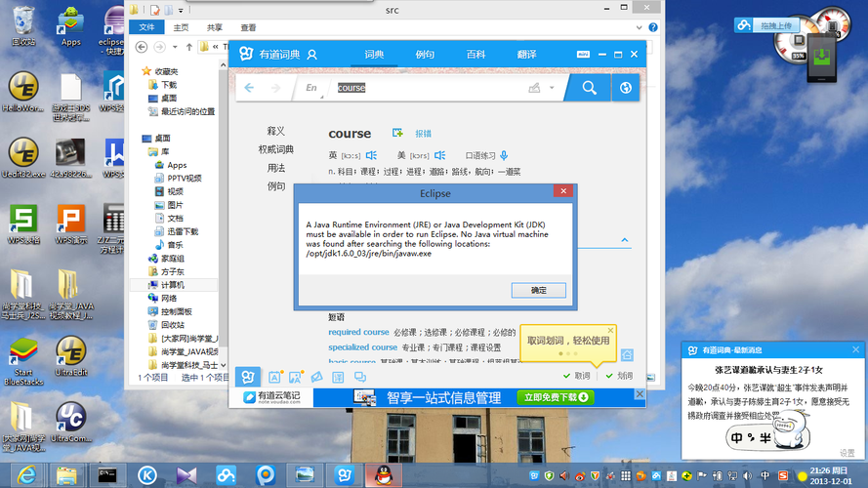Screen dimensions: 868x488
Task: Click the 译 document translation icon
Action: (338, 377)
